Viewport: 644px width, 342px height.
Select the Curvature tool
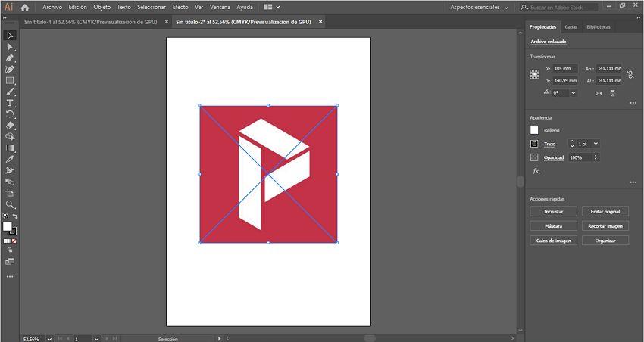pyautogui.click(x=10, y=70)
